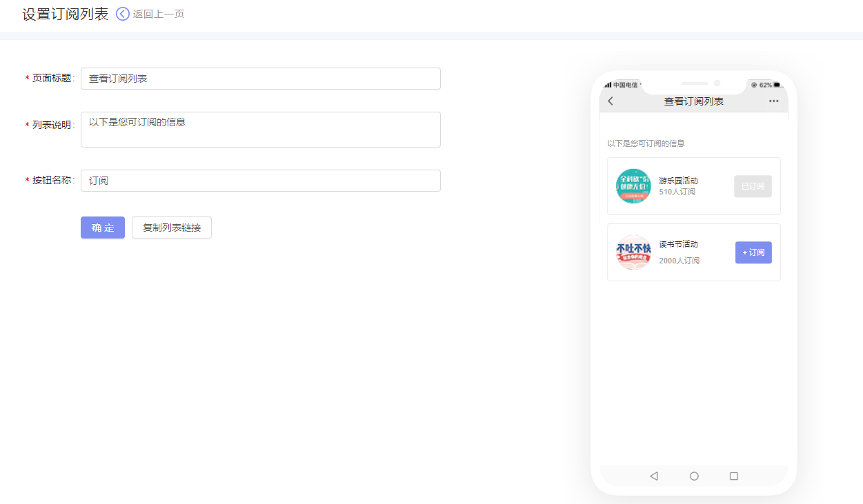Image resolution: width=863 pixels, height=504 pixels.
Task: Click the signal strength icon in phone preview
Action: (608, 85)
